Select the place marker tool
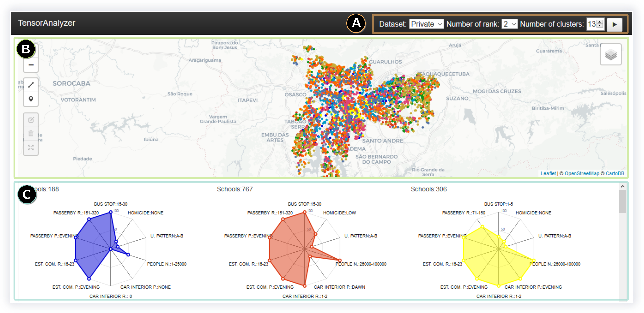 click(31, 99)
